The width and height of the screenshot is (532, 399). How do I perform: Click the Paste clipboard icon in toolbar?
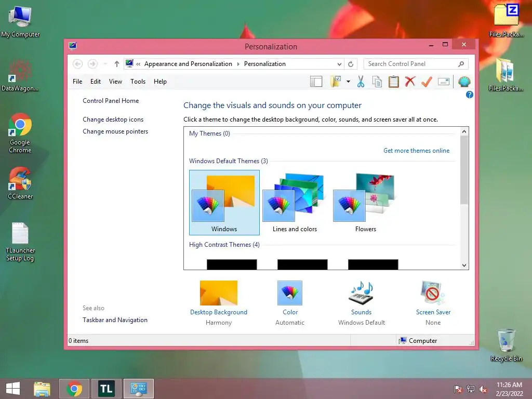[394, 82]
